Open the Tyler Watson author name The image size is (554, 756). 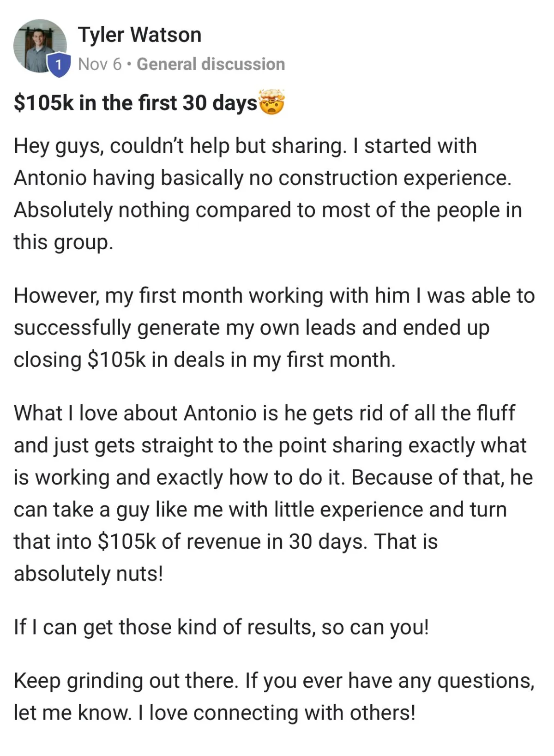(x=139, y=35)
